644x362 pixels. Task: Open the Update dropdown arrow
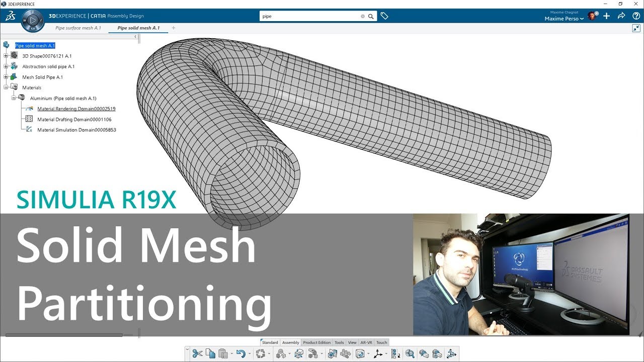click(x=269, y=353)
